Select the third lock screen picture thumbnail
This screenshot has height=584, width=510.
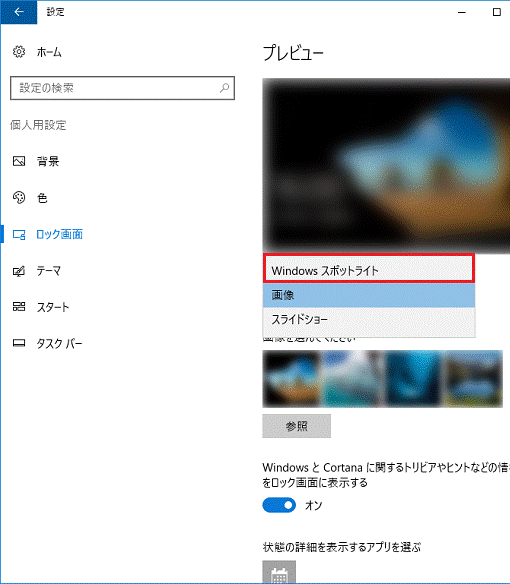413,379
